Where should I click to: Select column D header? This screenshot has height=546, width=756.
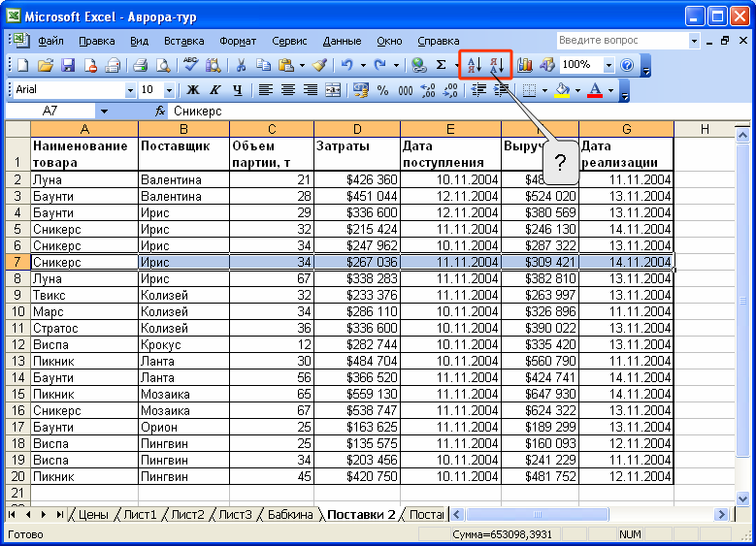click(x=357, y=129)
